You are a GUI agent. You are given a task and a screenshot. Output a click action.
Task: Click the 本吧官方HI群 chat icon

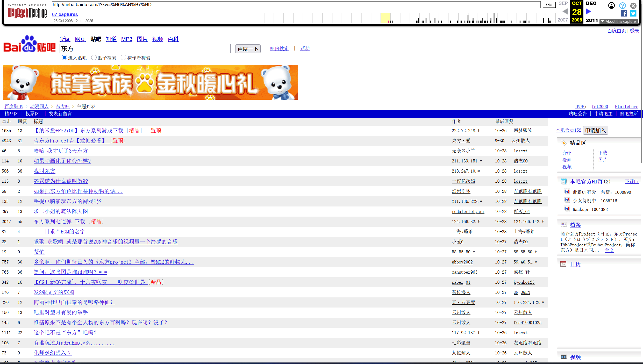click(x=564, y=181)
